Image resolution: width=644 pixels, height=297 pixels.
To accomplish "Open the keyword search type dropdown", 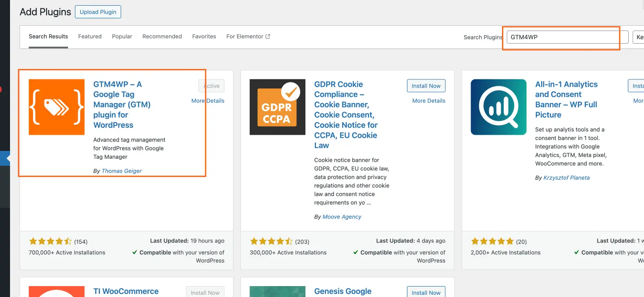I will [638, 37].
